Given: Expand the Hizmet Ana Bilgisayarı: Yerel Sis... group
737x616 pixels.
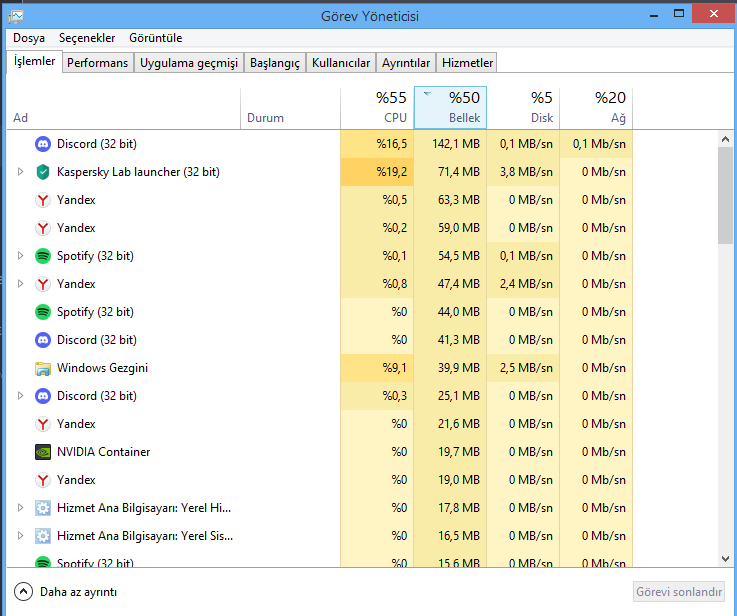Looking at the screenshot, I should [x=20, y=536].
